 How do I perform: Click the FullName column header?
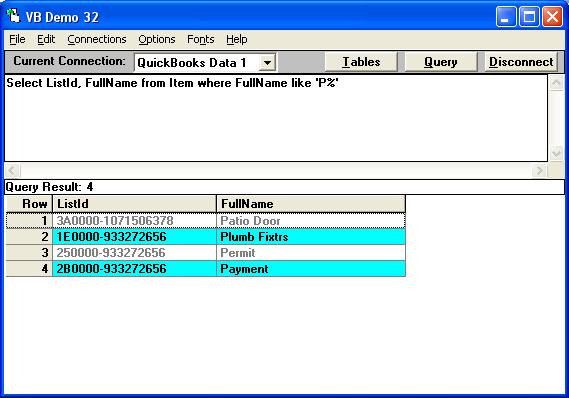point(311,204)
